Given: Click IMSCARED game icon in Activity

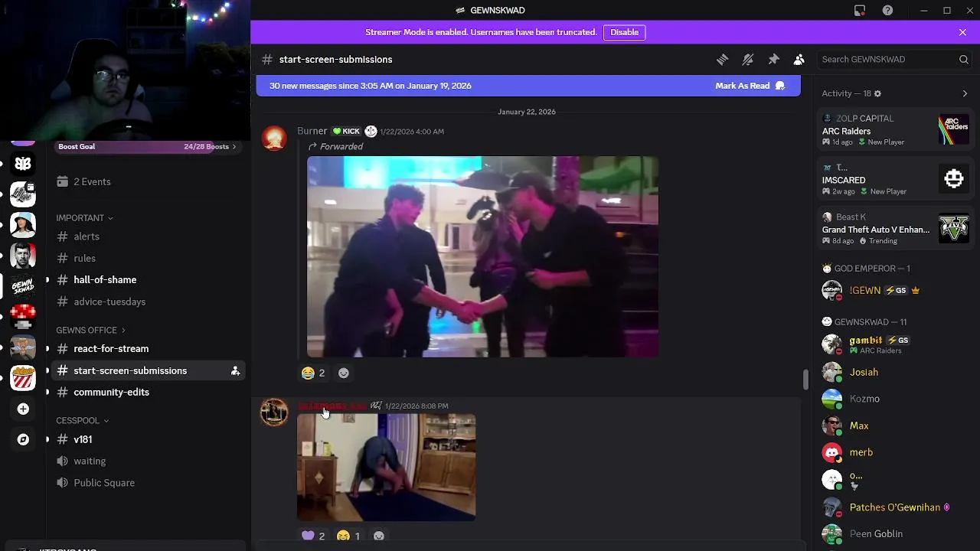Looking at the screenshot, I should point(954,179).
